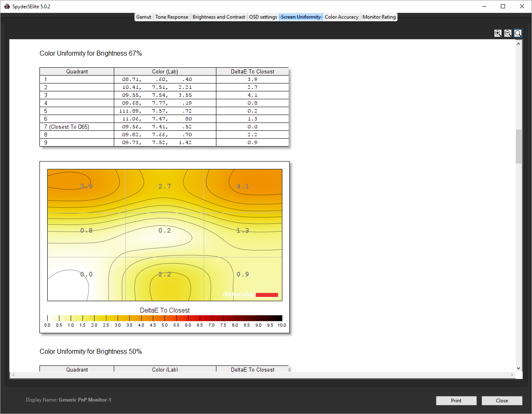Click the '5.0' label on the color scale
Image resolution: width=532 pixels, height=414 pixels.
[x=164, y=325]
